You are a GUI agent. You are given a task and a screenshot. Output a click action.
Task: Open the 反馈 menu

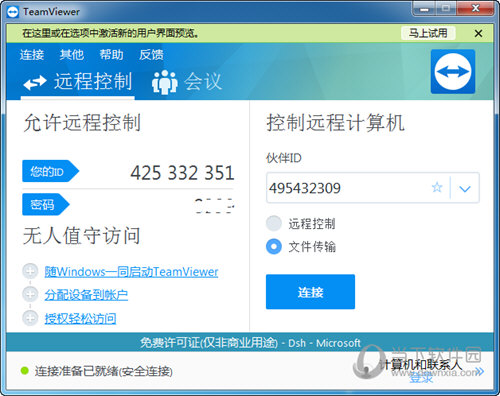coord(151,55)
